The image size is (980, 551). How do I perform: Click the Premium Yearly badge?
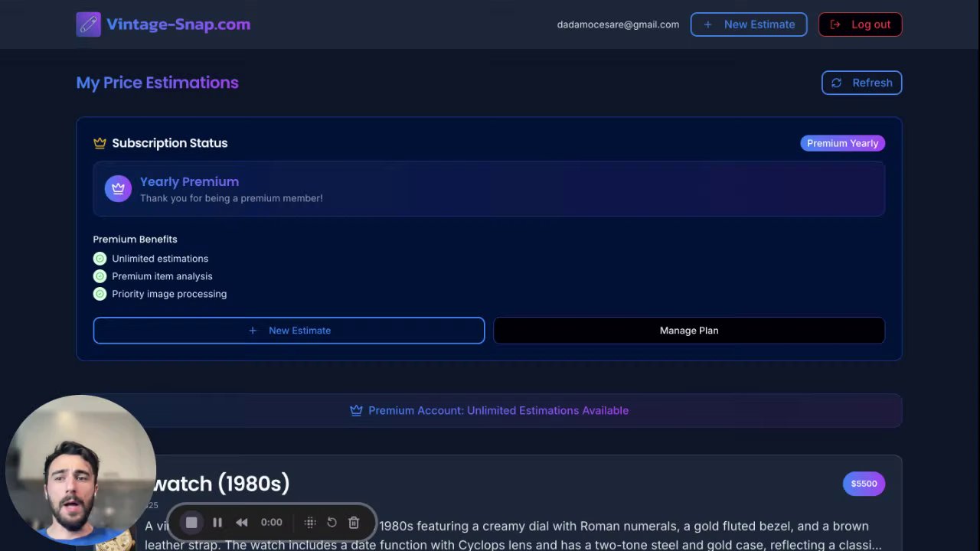[x=842, y=143]
